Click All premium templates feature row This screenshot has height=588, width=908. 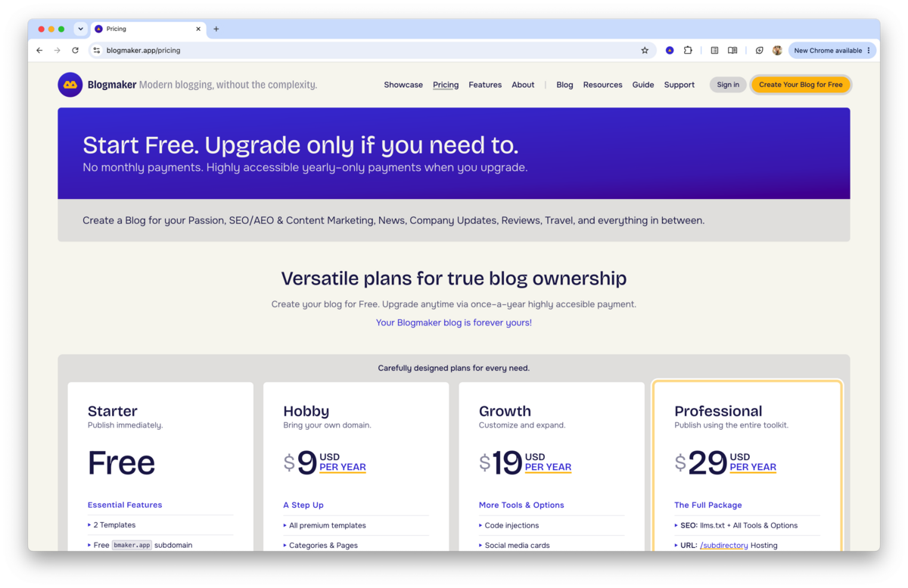[x=356, y=525]
